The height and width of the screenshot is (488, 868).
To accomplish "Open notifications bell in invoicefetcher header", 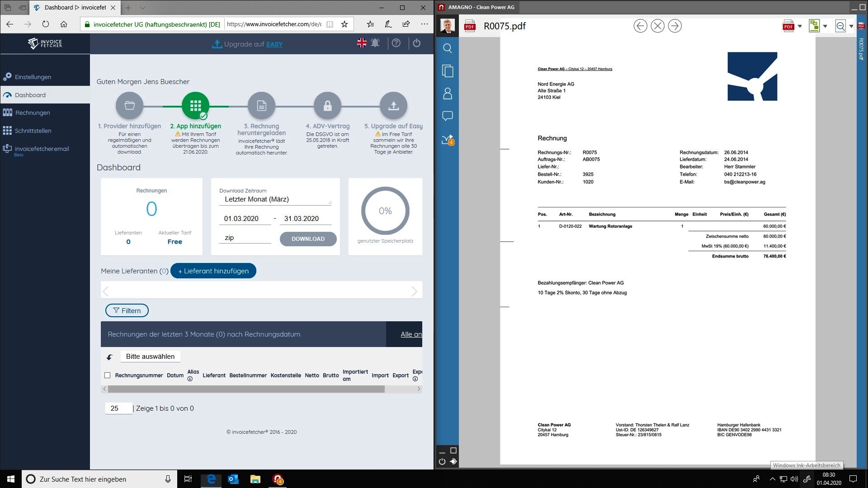I will [x=375, y=43].
